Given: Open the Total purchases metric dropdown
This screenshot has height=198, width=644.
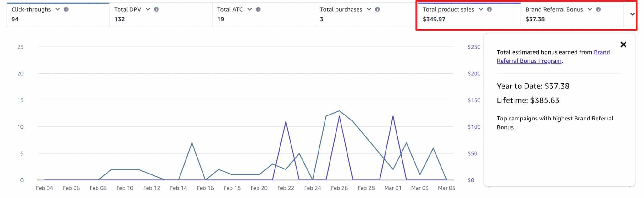Looking at the screenshot, I should coord(369,9).
